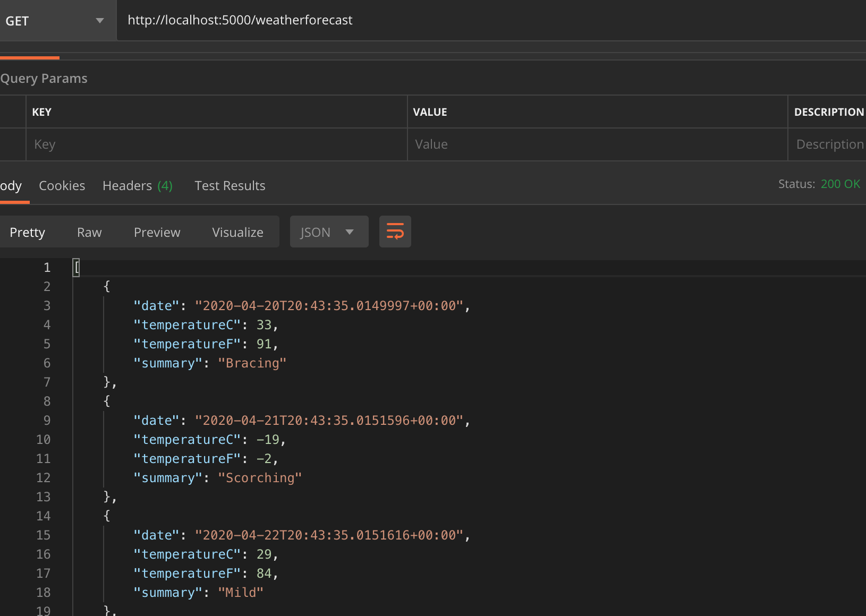View the Headers (4) tab
Screen dimensions: 866x616
[x=138, y=185]
